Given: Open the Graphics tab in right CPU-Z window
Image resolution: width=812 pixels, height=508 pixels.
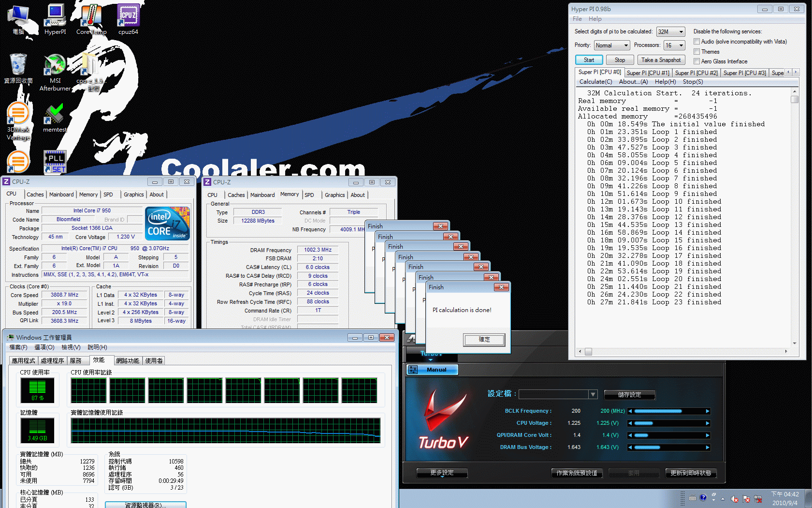Looking at the screenshot, I should (334, 195).
